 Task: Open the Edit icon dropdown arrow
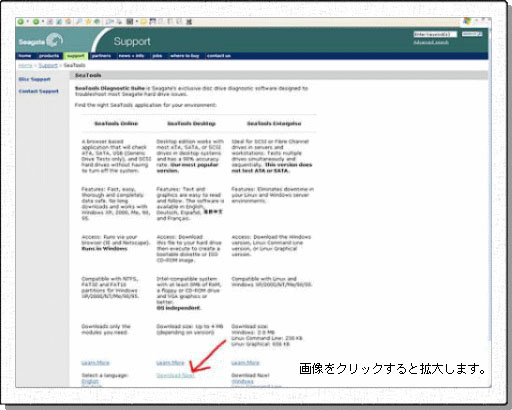(x=137, y=22)
